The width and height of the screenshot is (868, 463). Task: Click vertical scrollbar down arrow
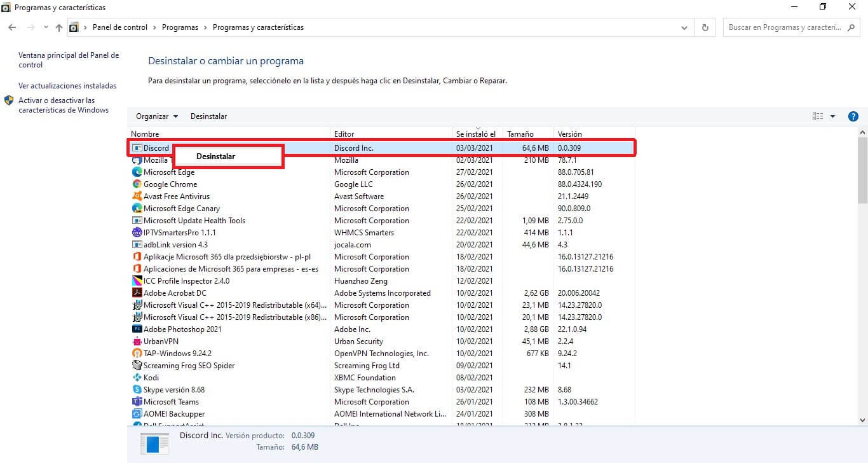[862, 420]
